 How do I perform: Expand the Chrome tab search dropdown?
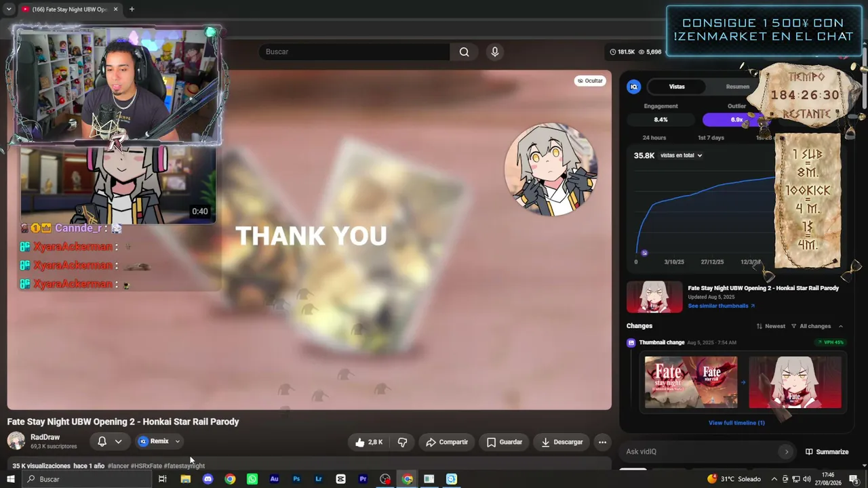point(9,9)
